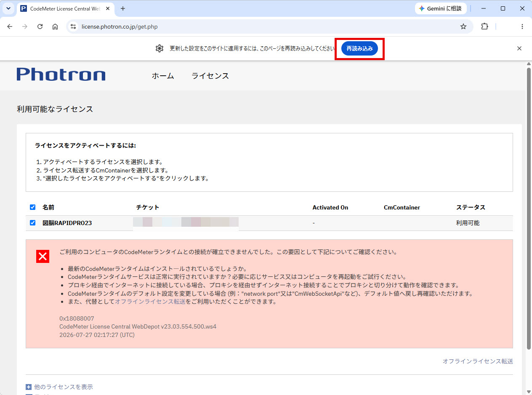Toggle the select-all checkbox beside 名前
This screenshot has height=395, width=532.
33,207
